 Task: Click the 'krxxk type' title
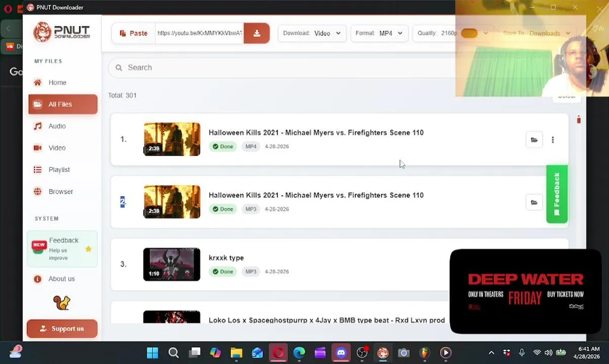226,258
